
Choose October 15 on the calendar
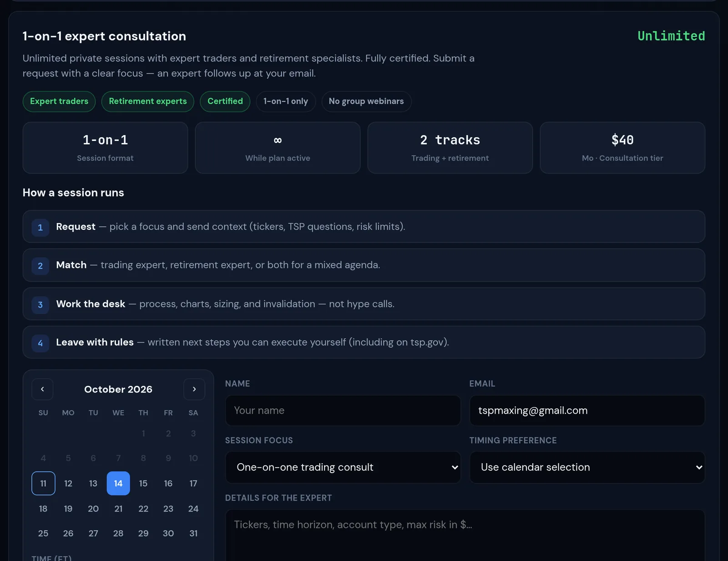click(x=143, y=483)
